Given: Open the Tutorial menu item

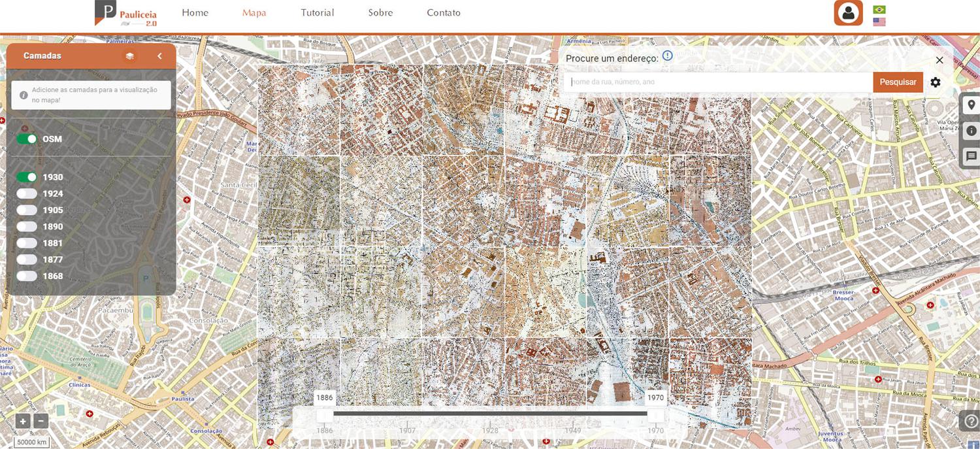Looking at the screenshot, I should tap(317, 12).
